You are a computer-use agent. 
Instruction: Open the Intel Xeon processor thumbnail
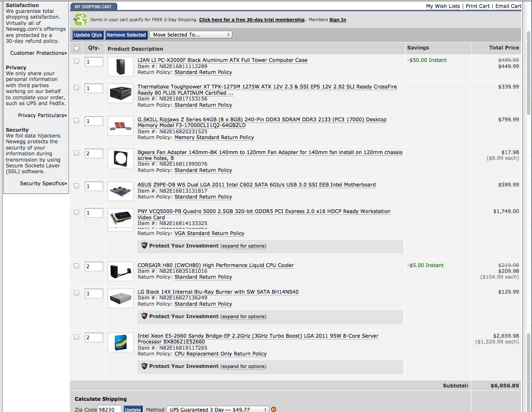(121, 342)
